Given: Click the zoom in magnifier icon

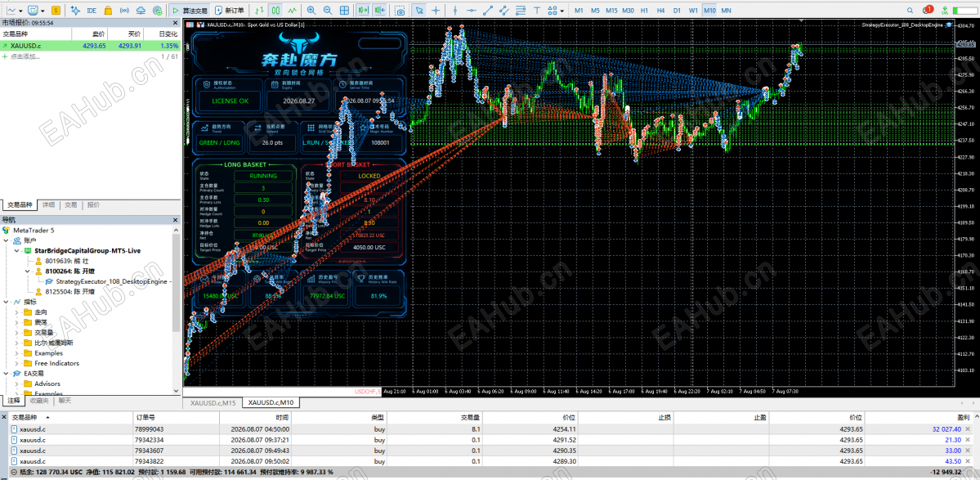Looking at the screenshot, I should pyautogui.click(x=311, y=11).
